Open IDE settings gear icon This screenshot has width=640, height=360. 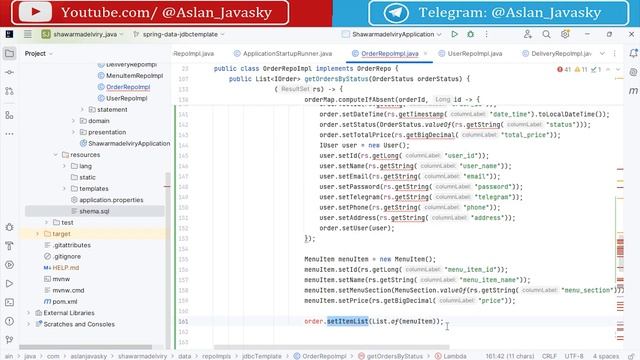(x=565, y=34)
